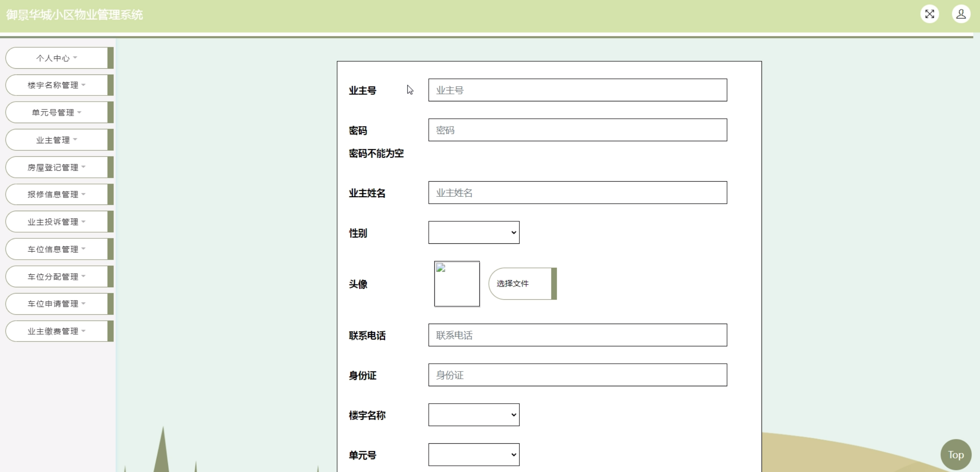Expand the 个人中心 menu
Viewport: 980px width, 472px height.
(x=57, y=58)
